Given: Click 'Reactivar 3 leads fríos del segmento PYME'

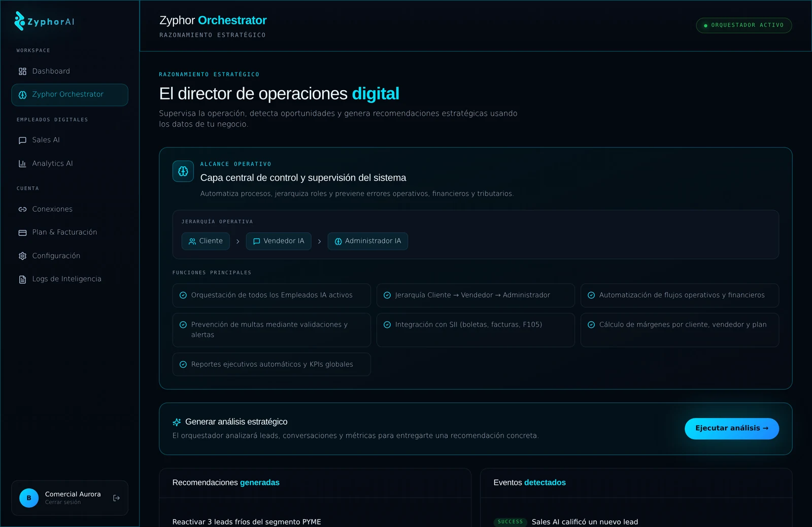Looking at the screenshot, I should click(247, 522).
